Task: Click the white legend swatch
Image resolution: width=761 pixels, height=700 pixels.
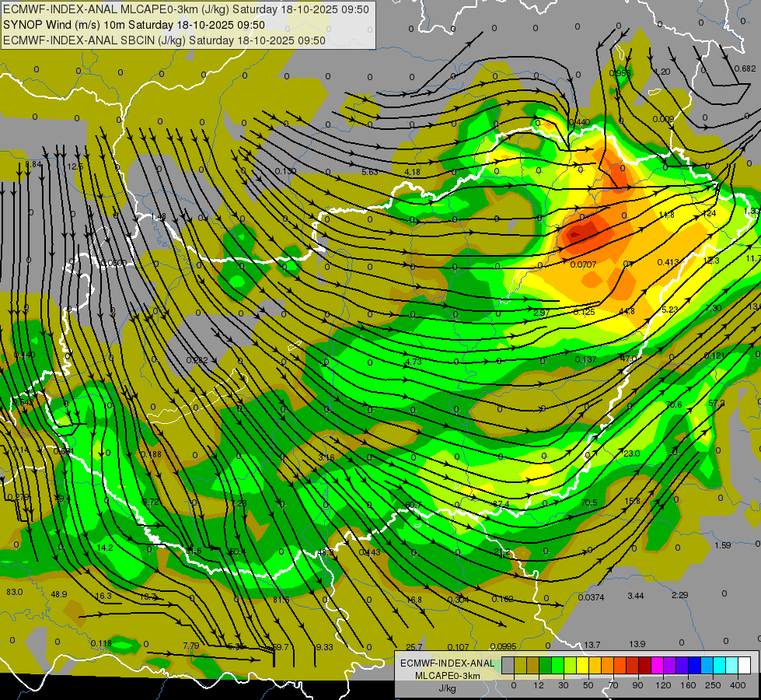Action: [x=745, y=666]
